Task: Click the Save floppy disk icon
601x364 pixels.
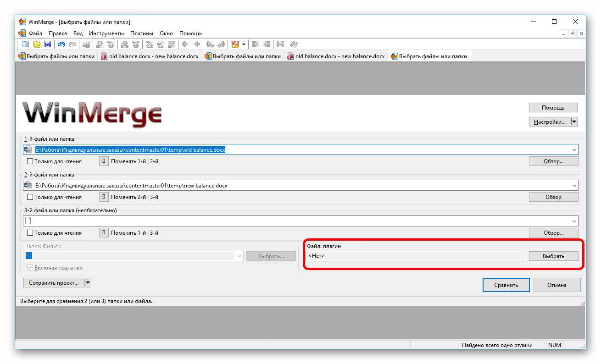Action: click(47, 44)
